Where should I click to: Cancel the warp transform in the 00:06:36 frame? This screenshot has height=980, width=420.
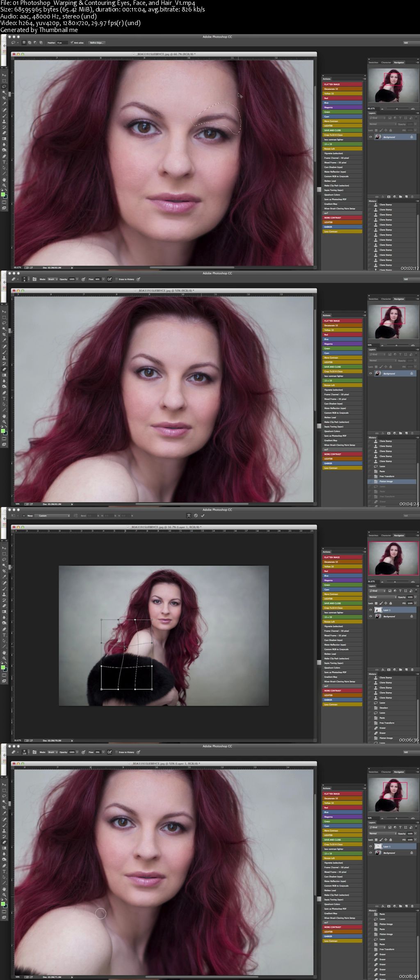point(196,516)
